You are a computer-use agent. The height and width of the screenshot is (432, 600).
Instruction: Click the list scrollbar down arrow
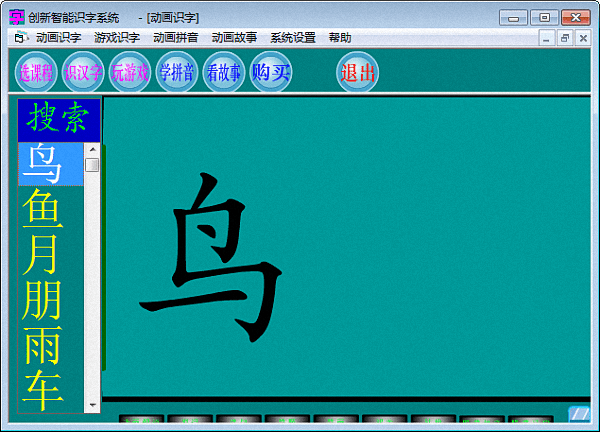click(x=93, y=406)
